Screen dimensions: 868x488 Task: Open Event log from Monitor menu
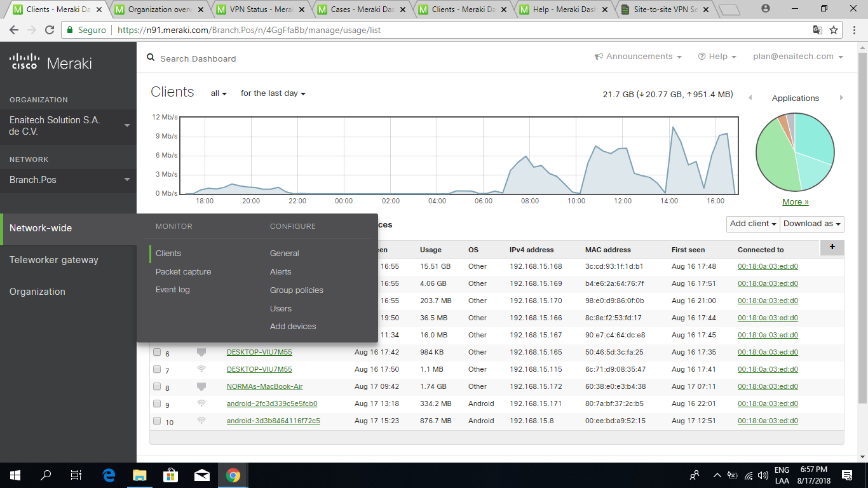pyautogui.click(x=173, y=289)
